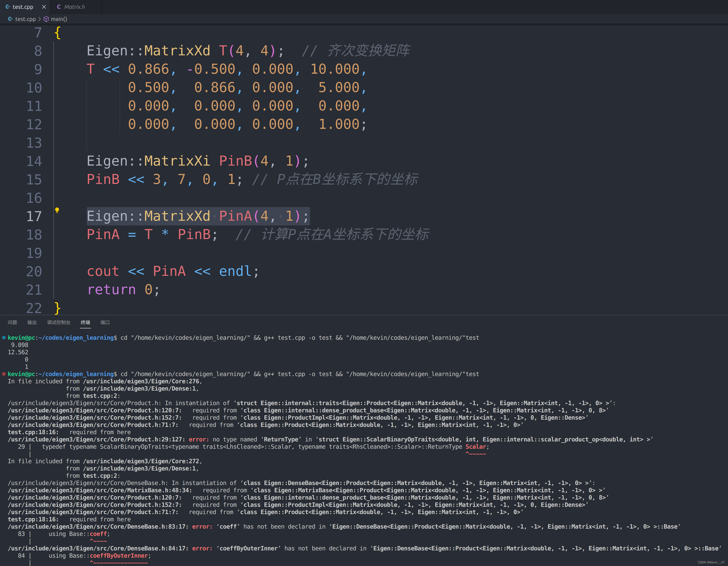Click the blue success marker before first terminal prompt
The height and width of the screenshot is (566, 728).
coord(4,338)
